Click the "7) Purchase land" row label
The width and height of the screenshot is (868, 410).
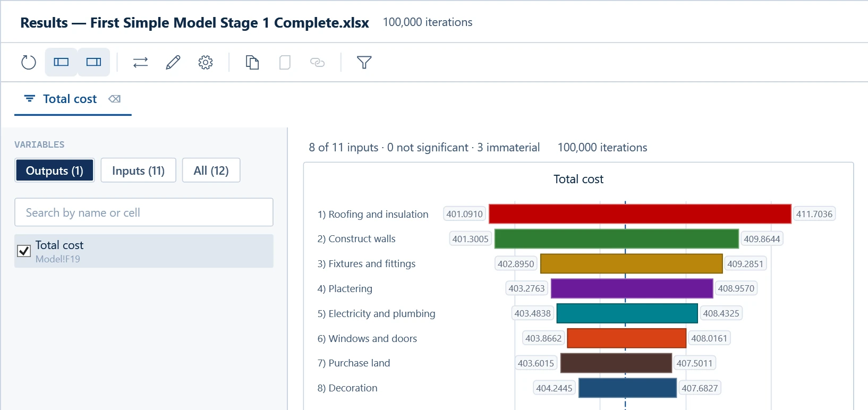click(354, 363)
